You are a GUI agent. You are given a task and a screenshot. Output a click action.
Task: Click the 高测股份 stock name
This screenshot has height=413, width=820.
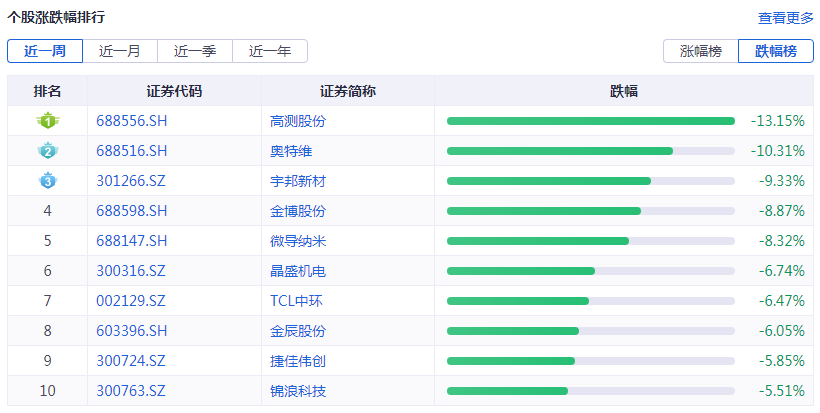coord(298,121)
